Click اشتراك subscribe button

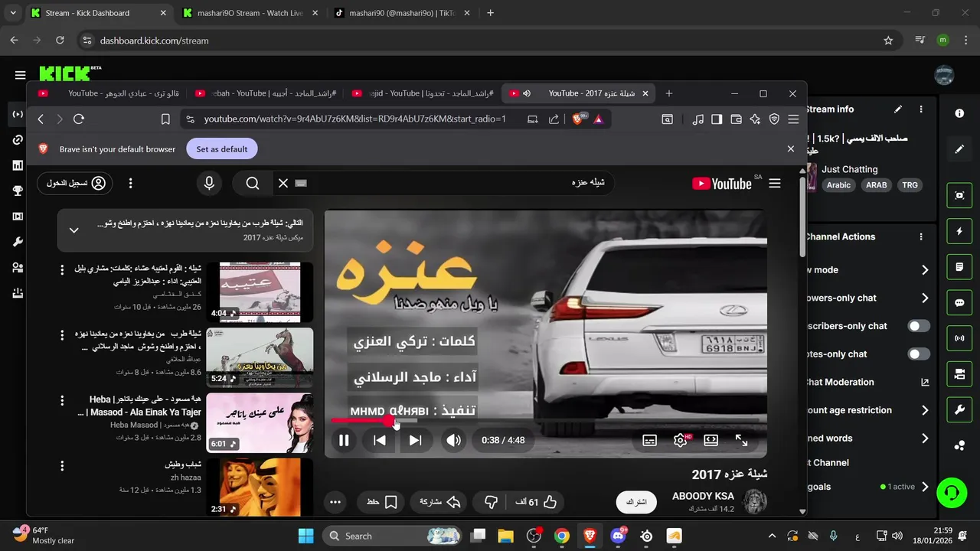pos(637,502)
